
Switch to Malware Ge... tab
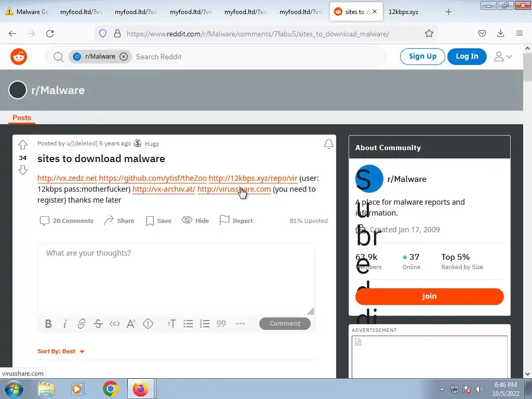pos(27,12)
